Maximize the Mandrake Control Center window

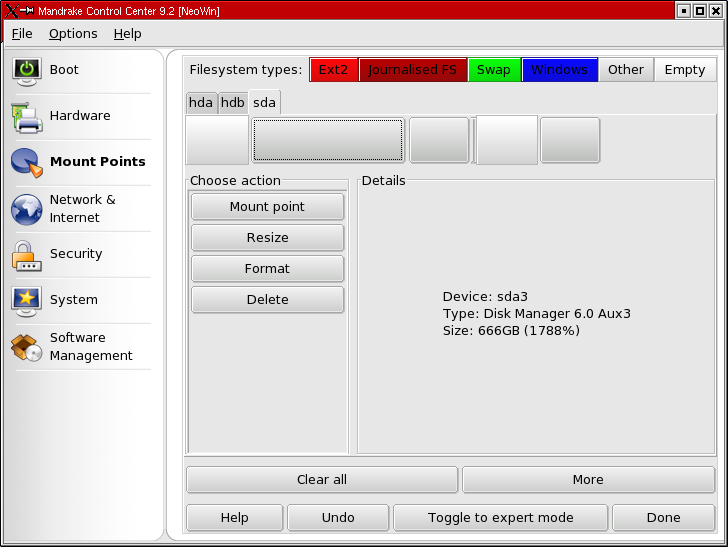700,11
